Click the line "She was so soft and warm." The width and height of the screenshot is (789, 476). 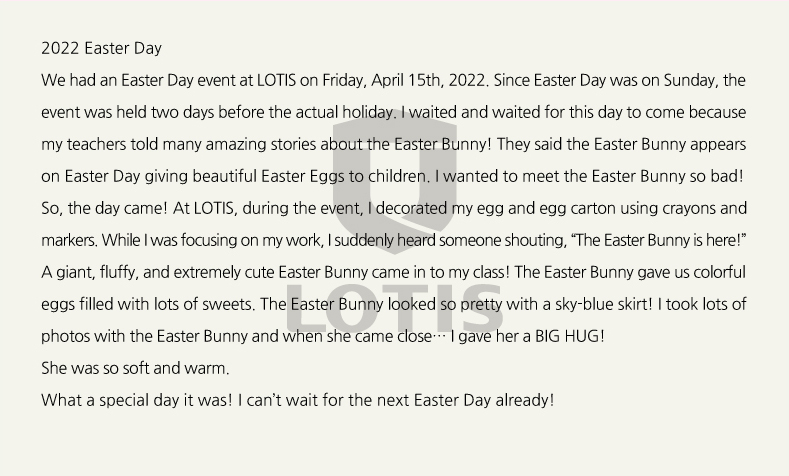135,368
